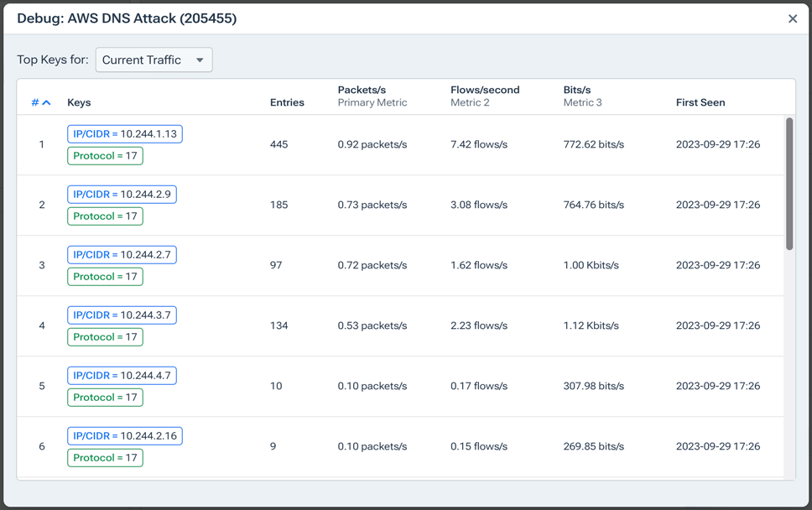Expand the Top Keys for selector options
This screenshot has height=510, width=812.
pyautogui.click(x=154, y=60)
